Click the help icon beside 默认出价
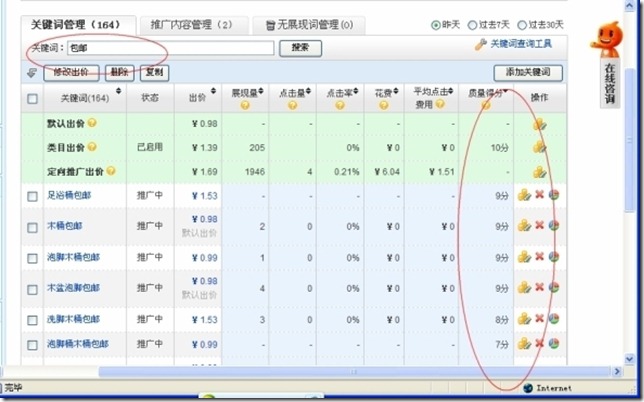Screen dimensions: 644x402 (x=93, y=123)
